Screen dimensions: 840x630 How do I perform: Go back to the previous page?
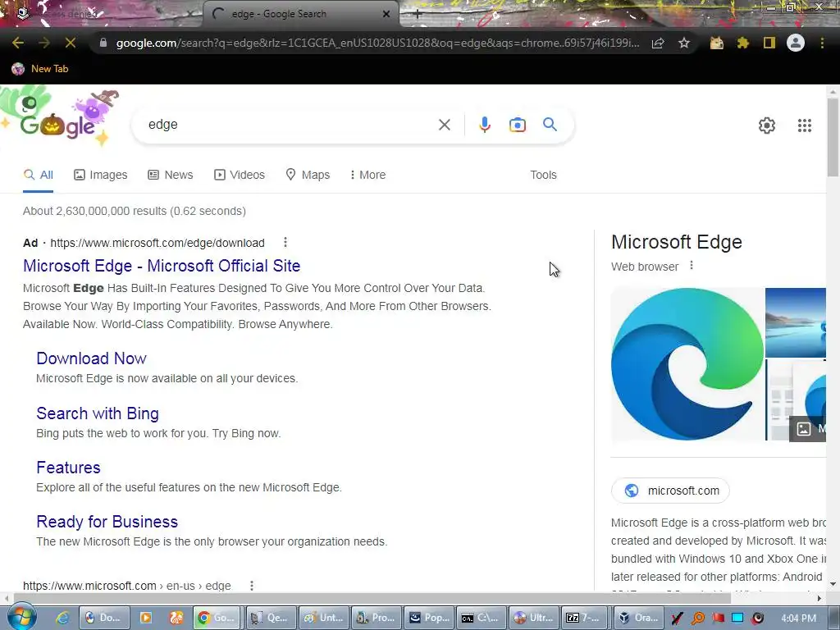click(x=18, y=43)
